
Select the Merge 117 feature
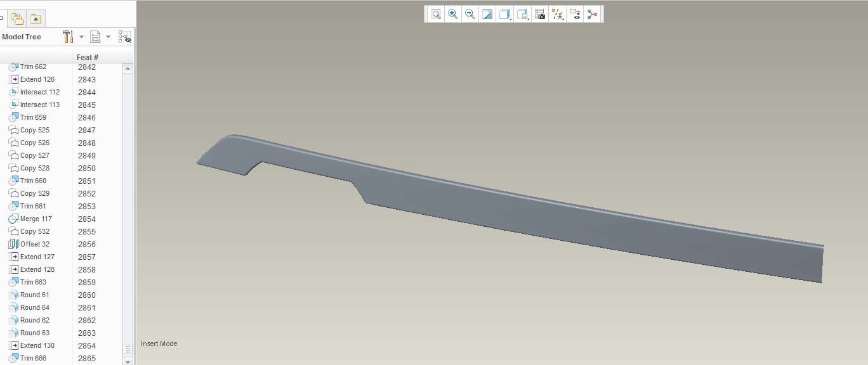click(30, 219)
